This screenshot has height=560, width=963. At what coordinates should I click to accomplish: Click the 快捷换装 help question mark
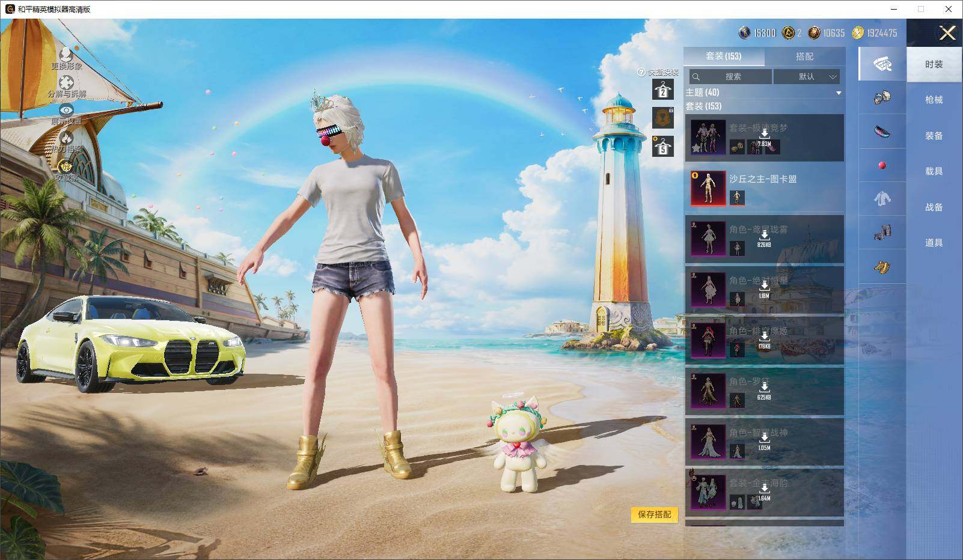pyautogui.click(x=641, y=72)
